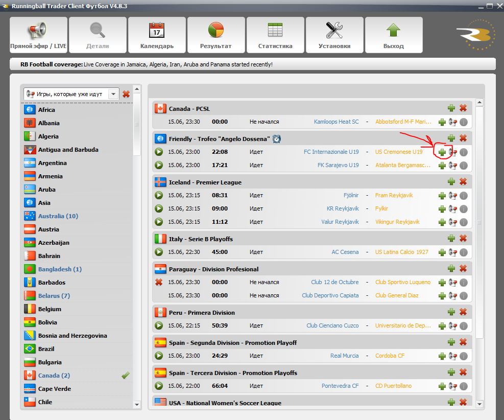
Task: Play the Pontevedra CF match
Action: [x=159, y=386]
